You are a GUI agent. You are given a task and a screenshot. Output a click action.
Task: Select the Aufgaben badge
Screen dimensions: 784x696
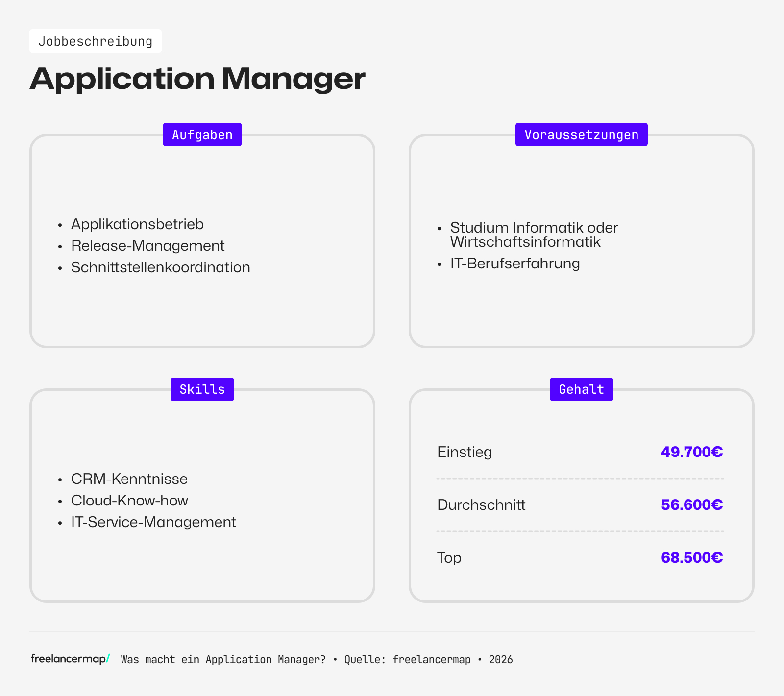(x=202, y=134)
